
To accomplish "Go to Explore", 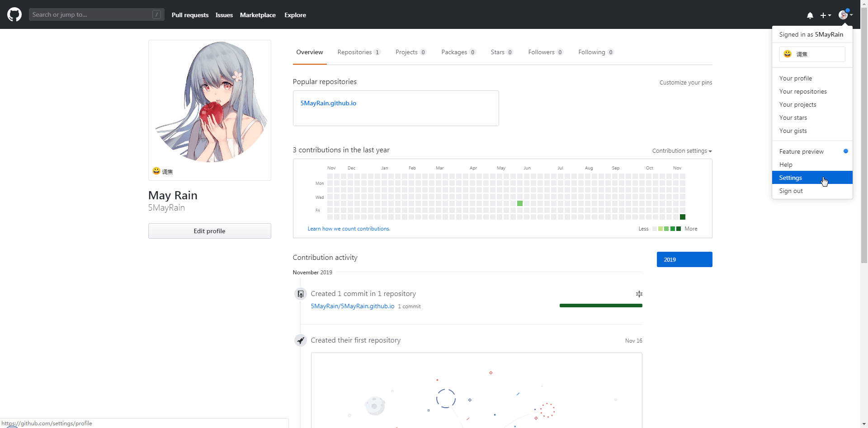I will pos(295,15).
